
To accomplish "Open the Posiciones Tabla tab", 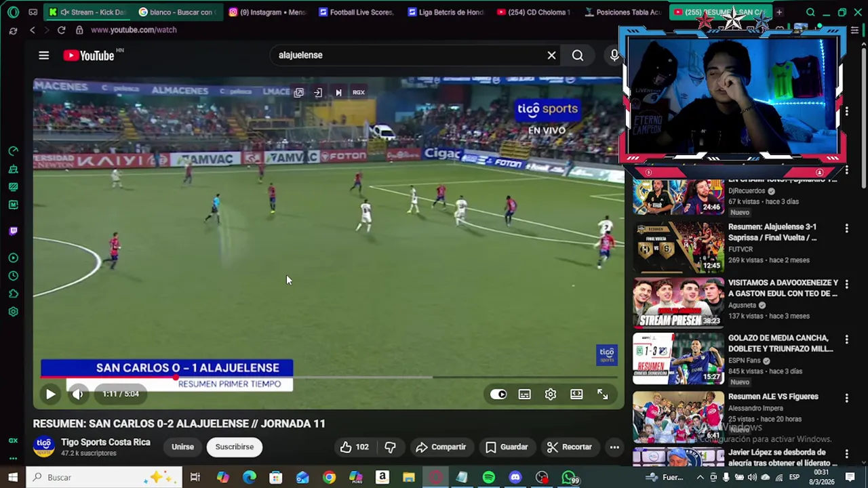I will pyautogui.click(x=624, y=12).
